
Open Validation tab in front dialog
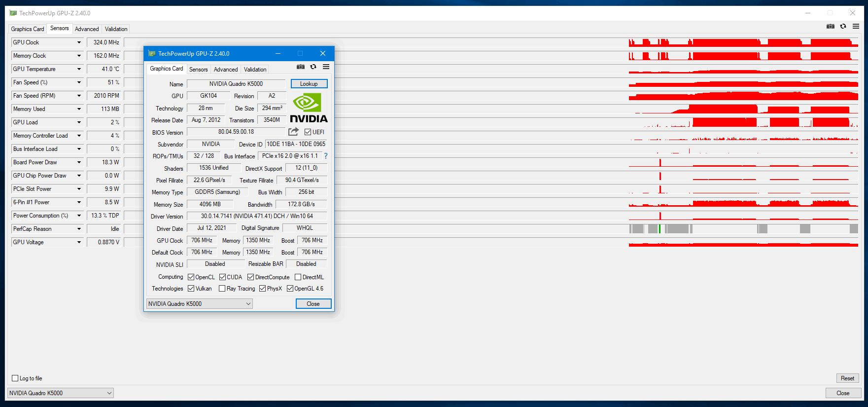click(x=255, y=70)
